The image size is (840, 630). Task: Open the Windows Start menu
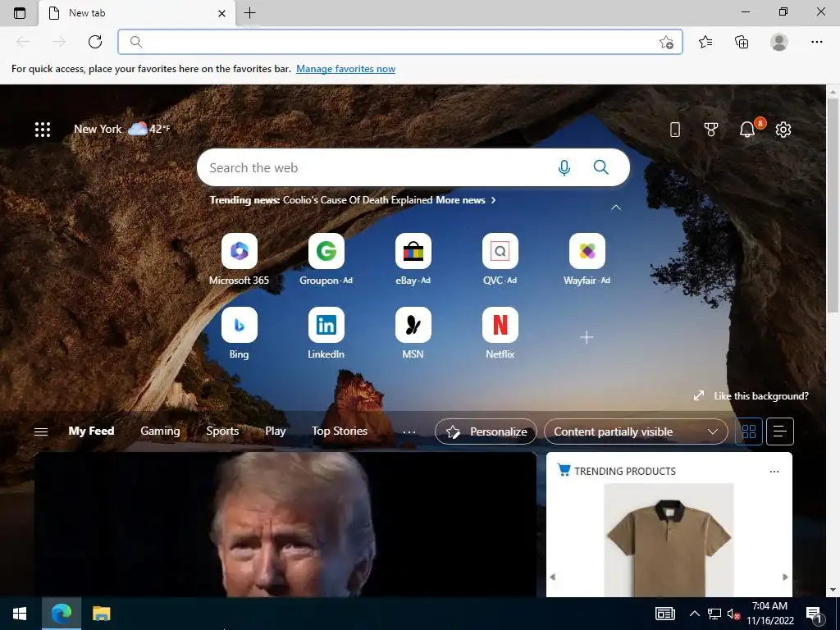(x=20, y=614)
